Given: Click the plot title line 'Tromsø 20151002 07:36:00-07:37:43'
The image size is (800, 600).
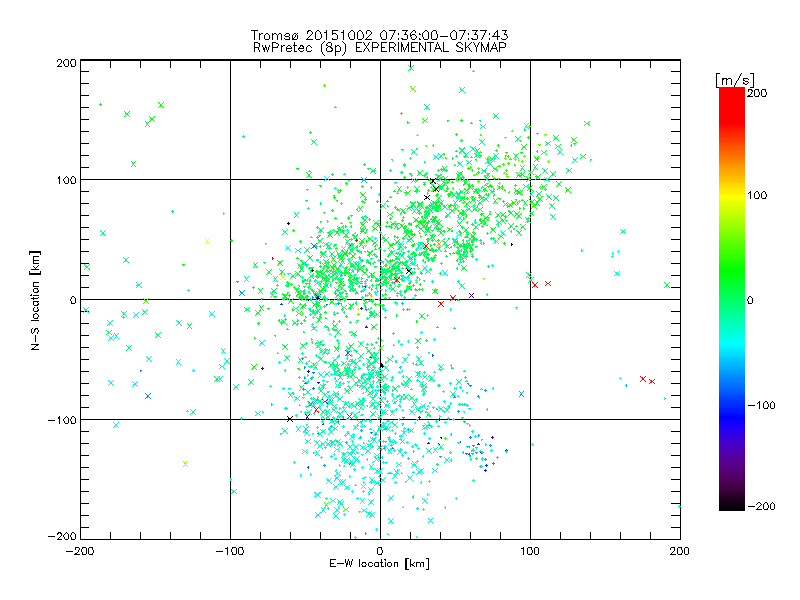Looking at the screenshot, I should pos(379,35).
